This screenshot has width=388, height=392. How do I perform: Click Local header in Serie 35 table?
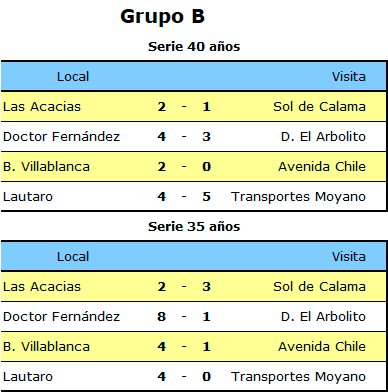[x=73, y=257]
